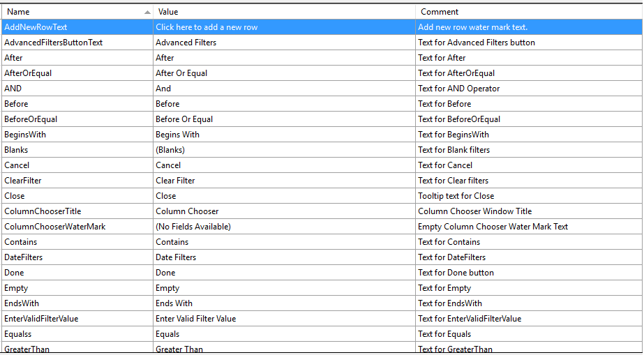644x355 pixels.
Task: Select the BeginsWith name cell
Action: click(x=25, y=135)
